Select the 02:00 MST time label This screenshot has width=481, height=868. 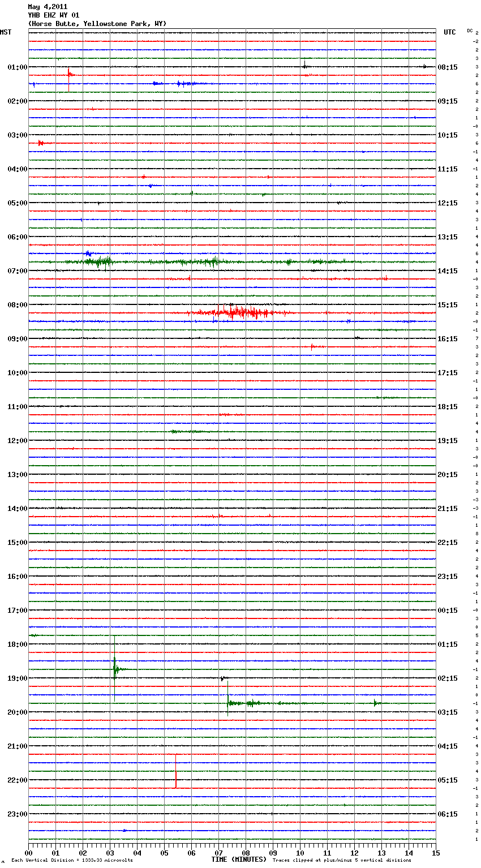coord(18,101)
